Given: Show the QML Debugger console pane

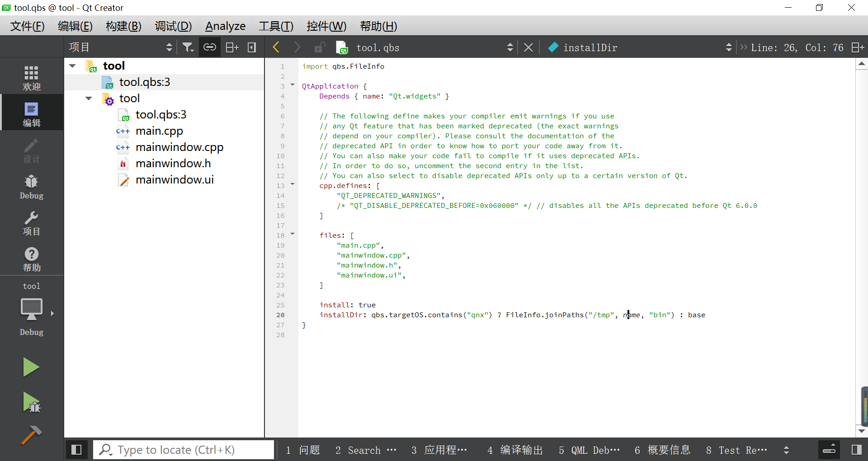Looking at the screenshot, I should click(589, 450).
